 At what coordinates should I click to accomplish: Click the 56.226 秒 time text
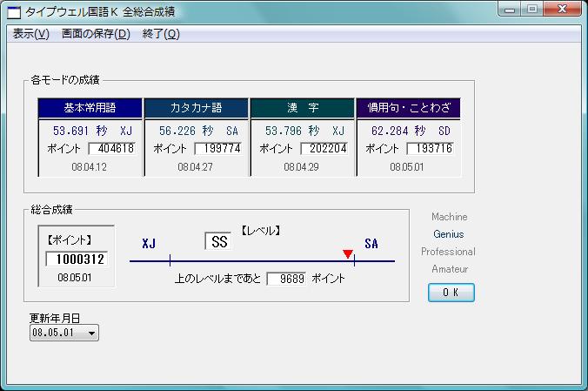coord(186,131)
